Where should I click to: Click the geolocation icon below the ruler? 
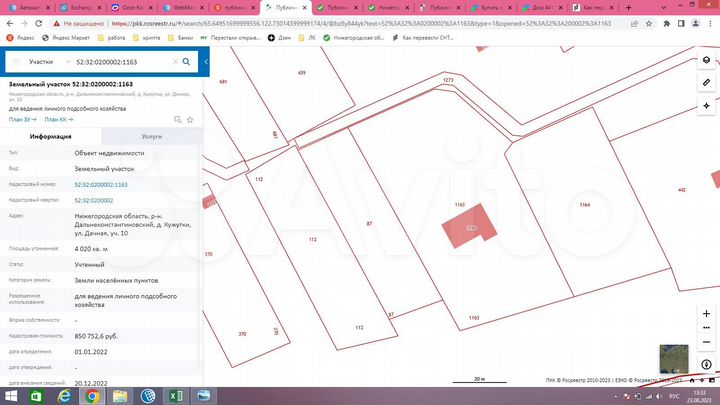click(x=706, y=104)
